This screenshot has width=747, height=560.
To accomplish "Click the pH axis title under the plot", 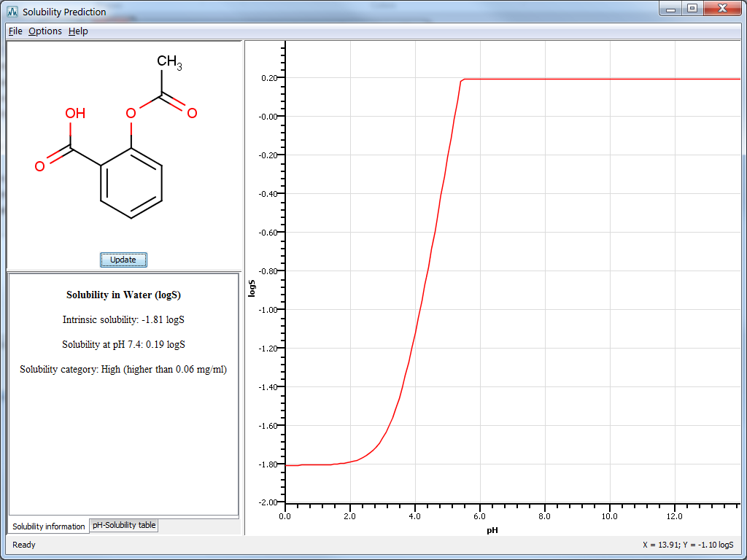I will [x=492, y=530].
